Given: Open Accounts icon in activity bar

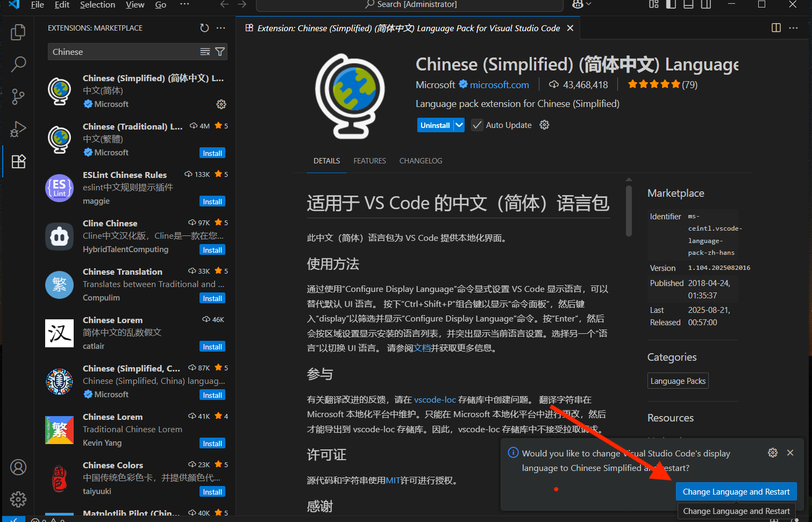Looking at the screenshot, I should click(18, 467).
